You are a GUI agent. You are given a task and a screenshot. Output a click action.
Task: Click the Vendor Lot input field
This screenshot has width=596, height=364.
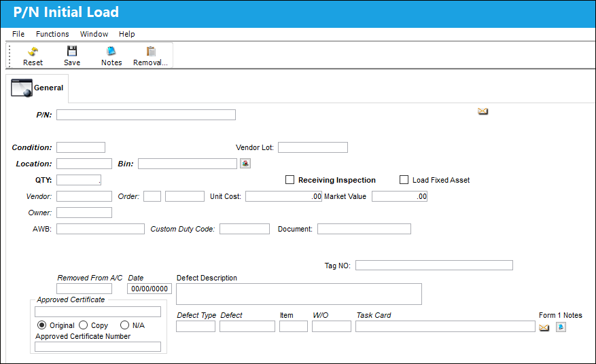313,147
